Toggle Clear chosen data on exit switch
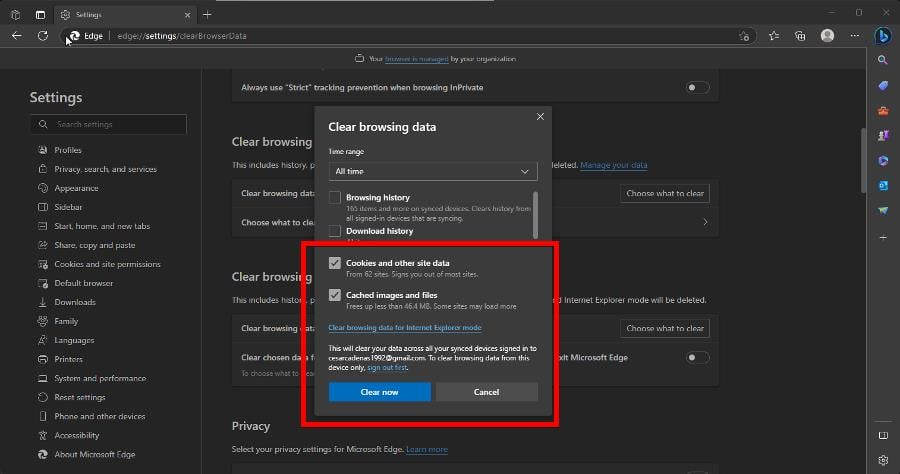 tap(697, 358)
